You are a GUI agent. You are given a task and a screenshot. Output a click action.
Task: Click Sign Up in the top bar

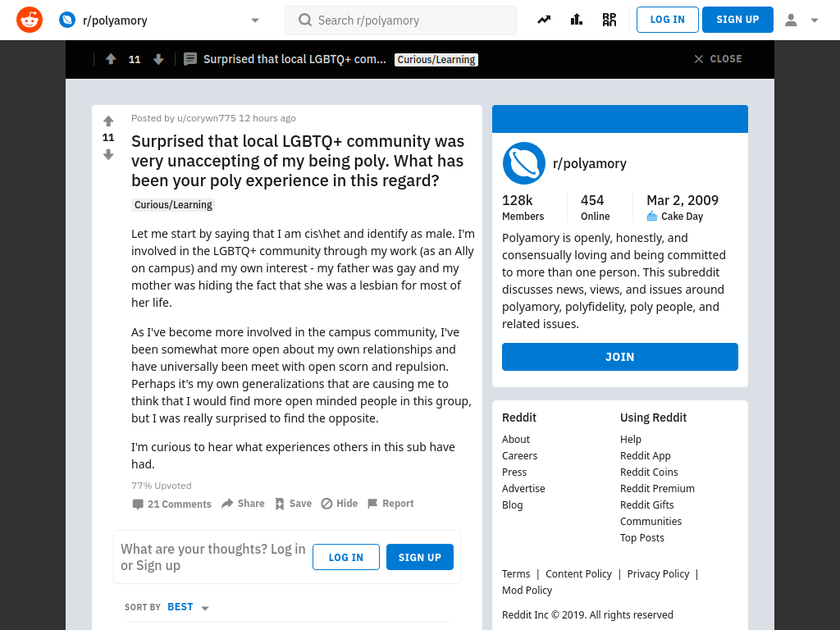[x=737, y=20]
